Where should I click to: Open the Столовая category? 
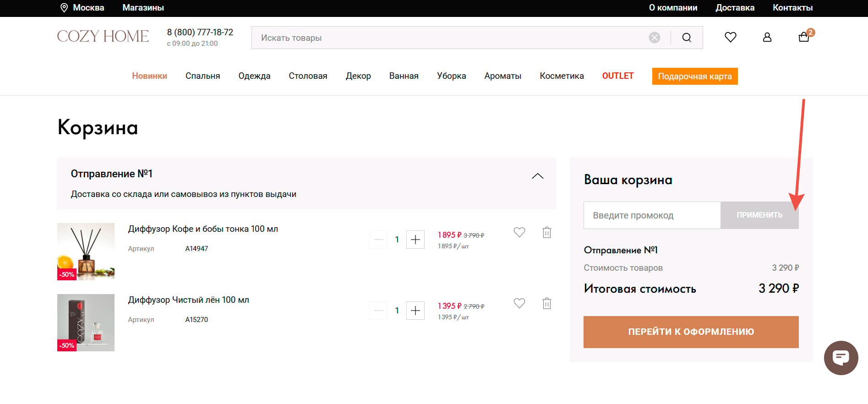click(308, 76)
